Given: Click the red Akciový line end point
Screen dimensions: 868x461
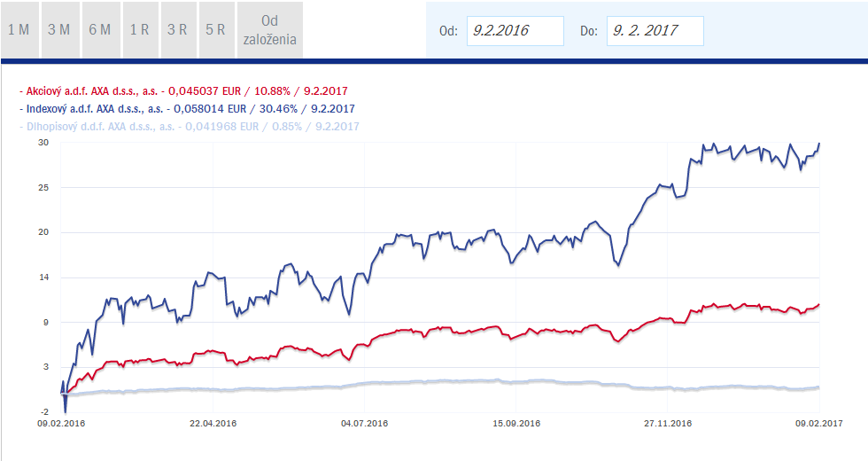Looking at the screenshot, I should [818, 304].
